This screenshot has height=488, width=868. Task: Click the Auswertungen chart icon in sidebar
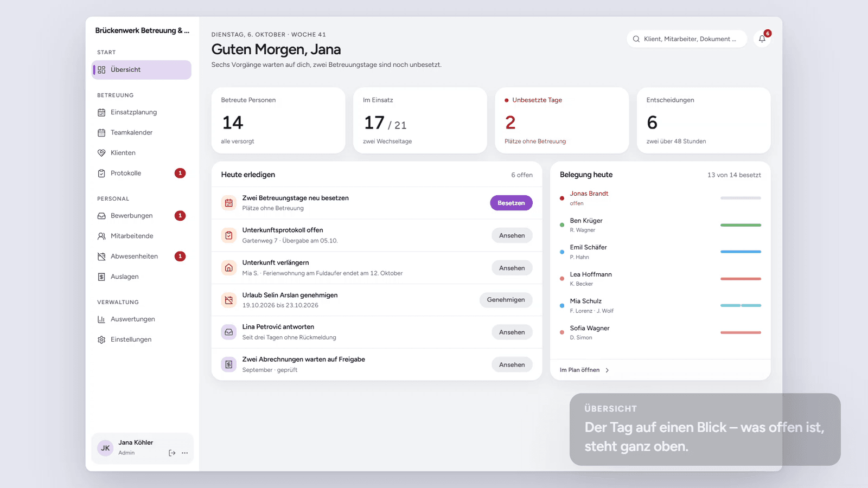pos(101,319)
